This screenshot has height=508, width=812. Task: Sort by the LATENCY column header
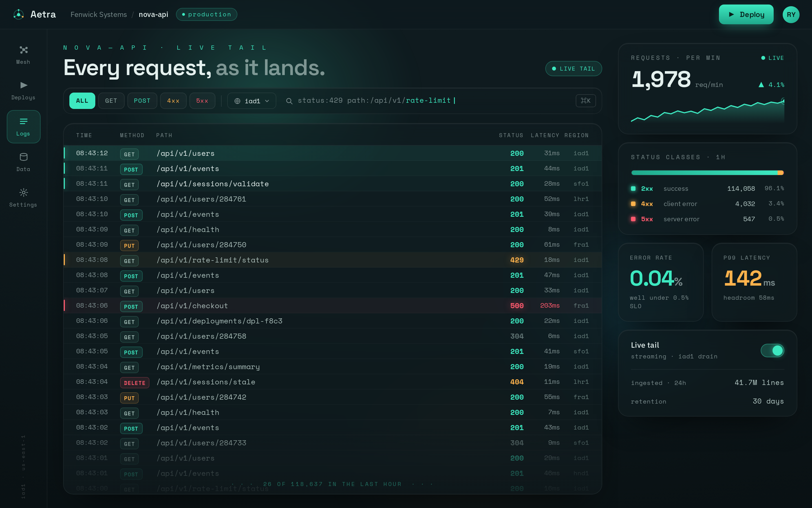click(x=545, y=135)
